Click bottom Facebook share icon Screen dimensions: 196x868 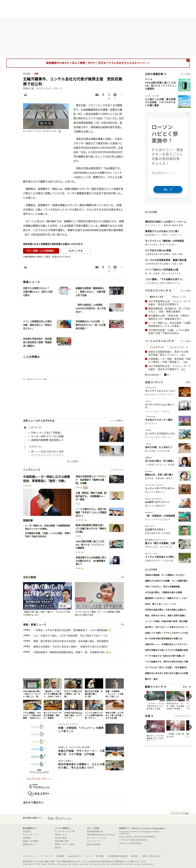(x=103, y=267)
